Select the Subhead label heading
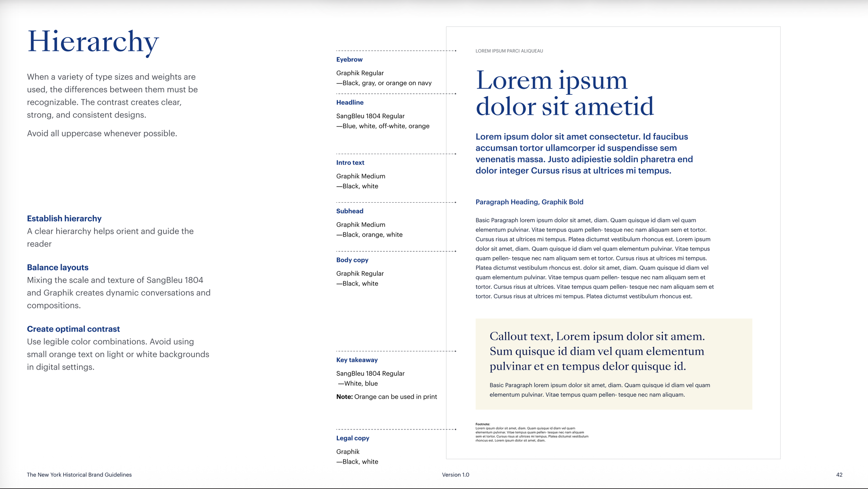The image size is (868, 489). point(350,211)
